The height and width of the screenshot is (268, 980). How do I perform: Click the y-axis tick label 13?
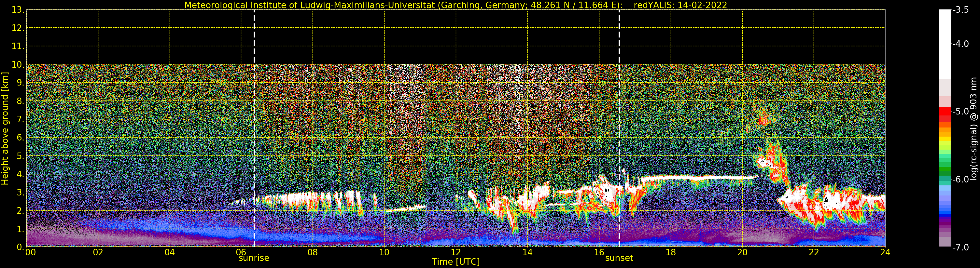17,10
